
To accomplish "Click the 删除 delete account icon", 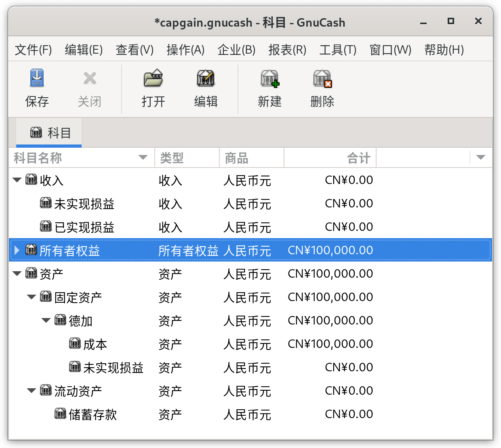I will pos(322,78).
